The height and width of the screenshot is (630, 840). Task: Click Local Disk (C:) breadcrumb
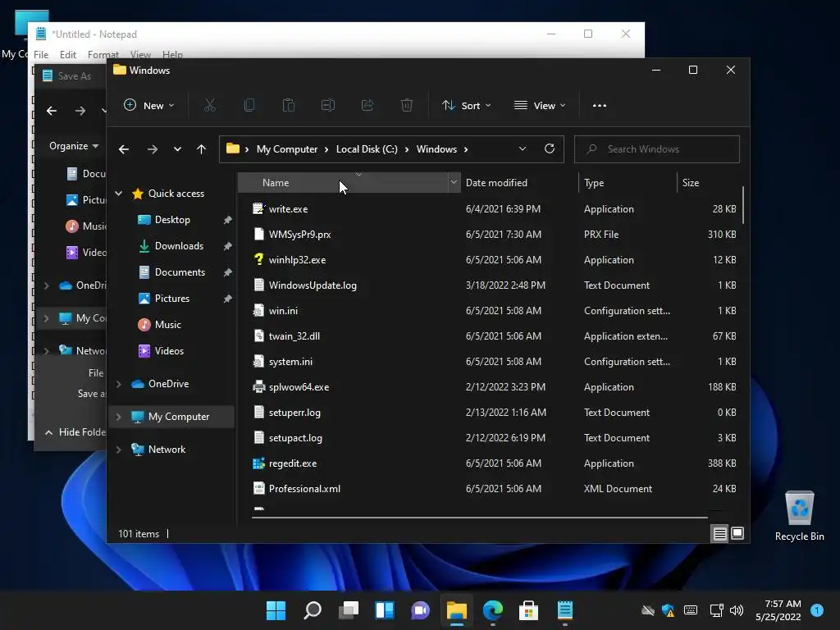pyautogui.click(x=367, y=149)
